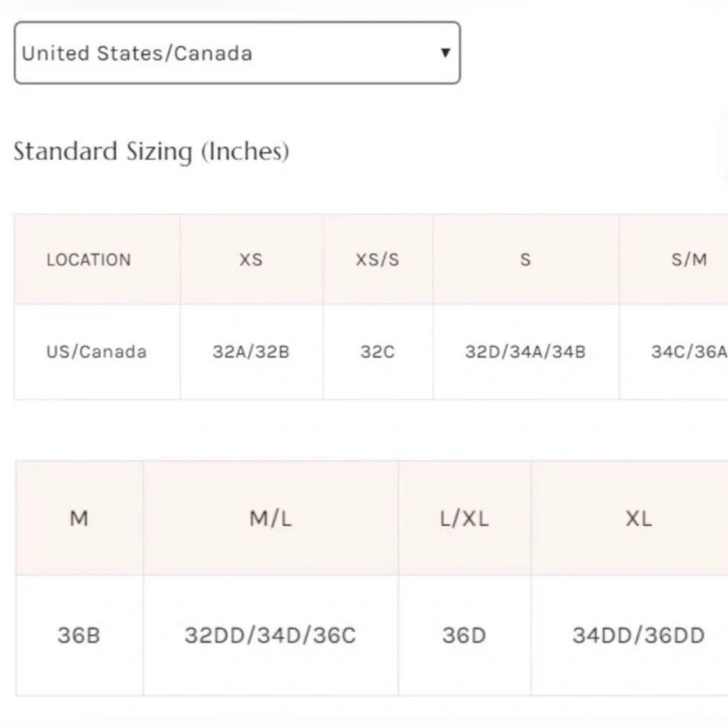Select the XL size header cell
728x728 pixels.
[x=630, y=518]
